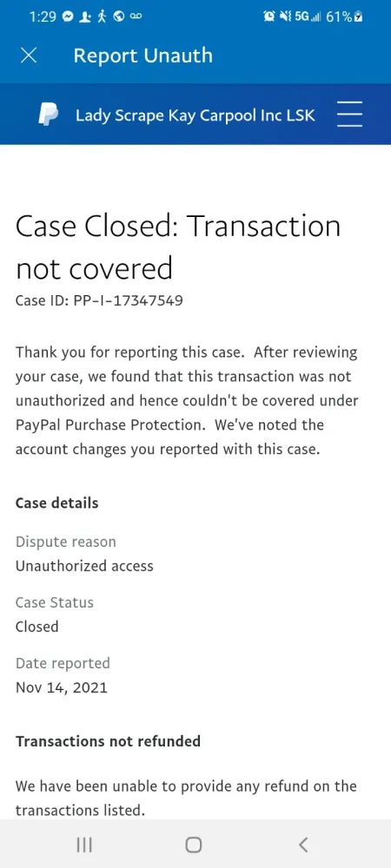Tap the Report Unauth page title
Screen dimensions: 391x868
[x=142, y=56]
